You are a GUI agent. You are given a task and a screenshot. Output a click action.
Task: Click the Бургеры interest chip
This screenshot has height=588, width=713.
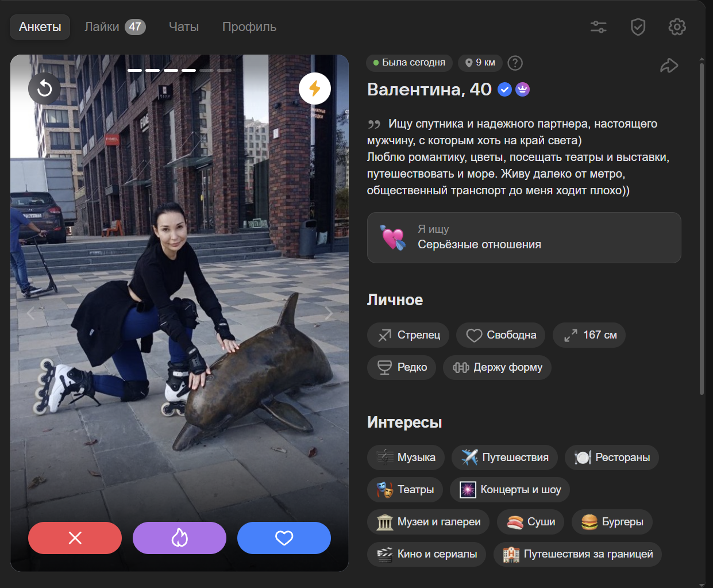612,522
